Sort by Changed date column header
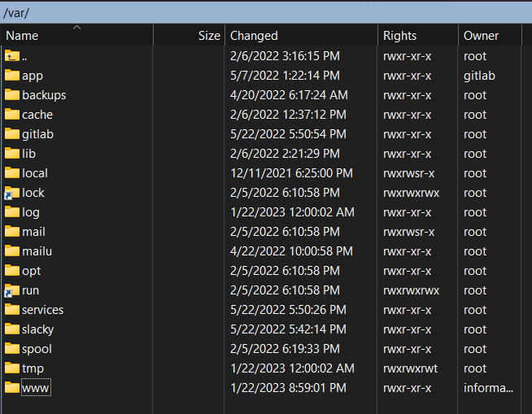 point(254,36)
